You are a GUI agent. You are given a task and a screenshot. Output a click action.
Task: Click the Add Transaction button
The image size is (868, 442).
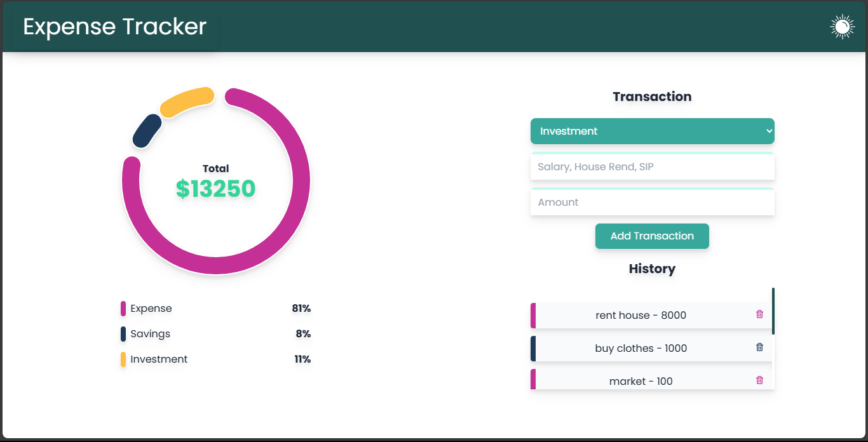[652, 236]
